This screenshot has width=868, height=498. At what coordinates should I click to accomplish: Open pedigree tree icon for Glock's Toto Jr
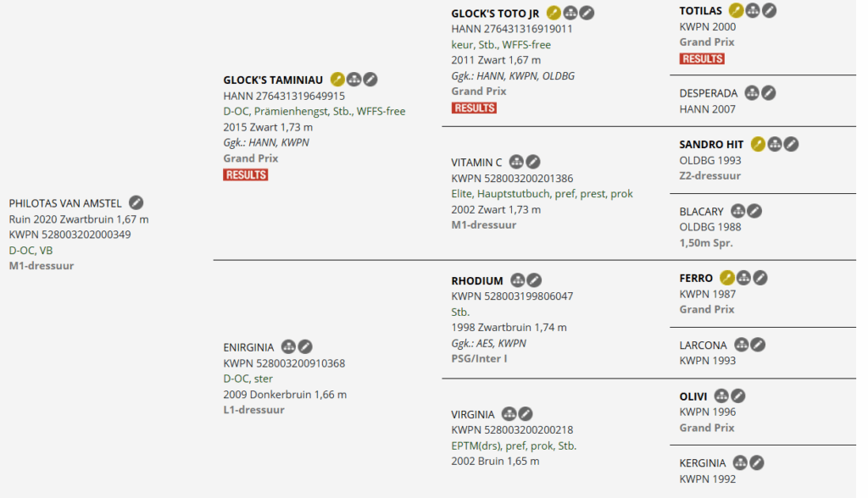[570, 13]
